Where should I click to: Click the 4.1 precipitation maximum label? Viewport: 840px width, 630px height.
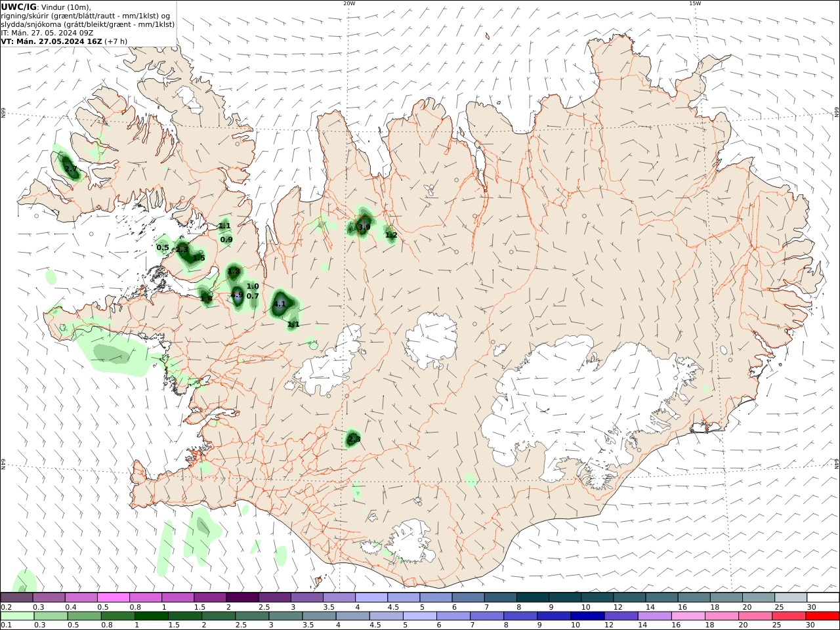(x=280, y=304)
